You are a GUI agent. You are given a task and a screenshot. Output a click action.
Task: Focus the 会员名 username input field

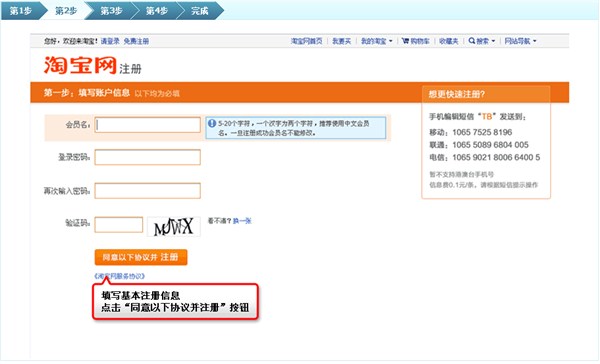coord(148,125)
